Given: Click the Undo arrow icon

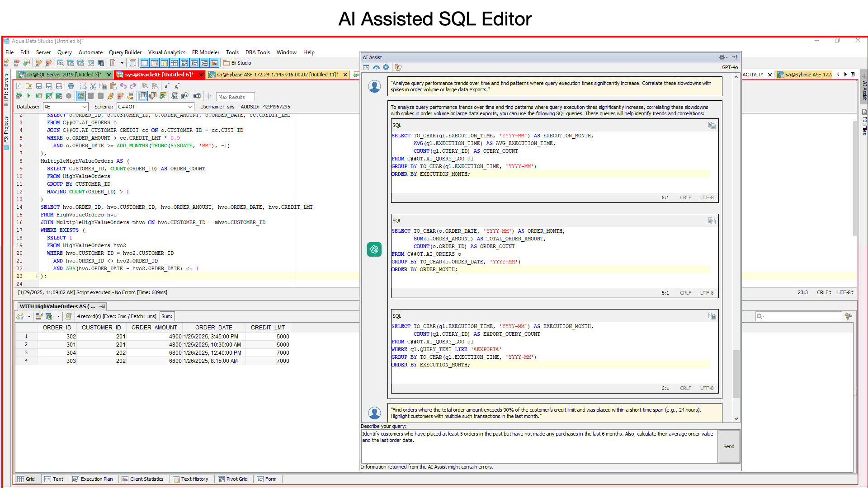Looking at the screenshot, I should [123, 86].
